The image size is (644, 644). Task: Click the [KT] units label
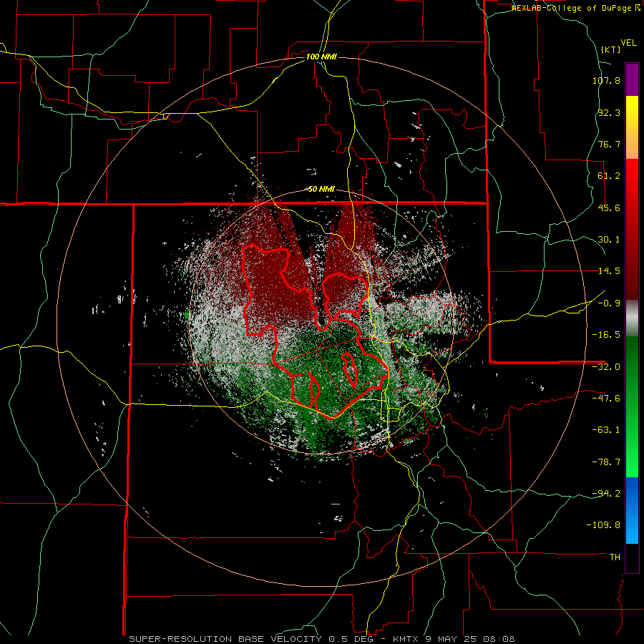click(611, 49)
